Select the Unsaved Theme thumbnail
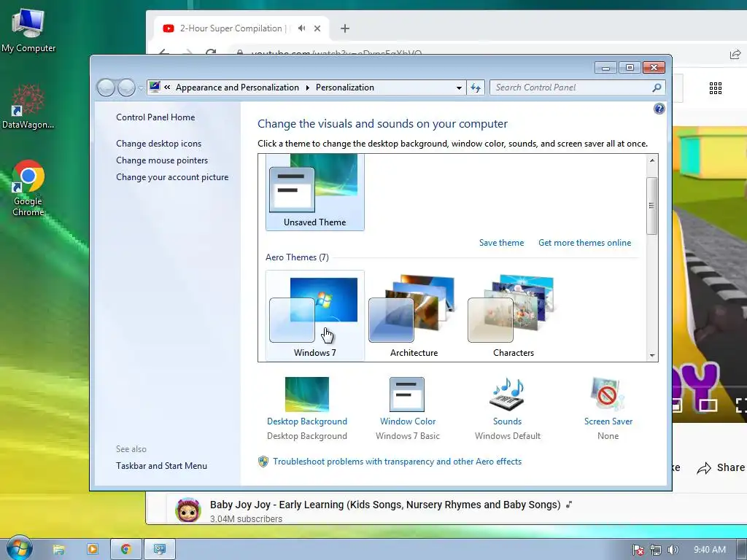The width and height of the screenshot is (747, 560). tap(315, 192)
